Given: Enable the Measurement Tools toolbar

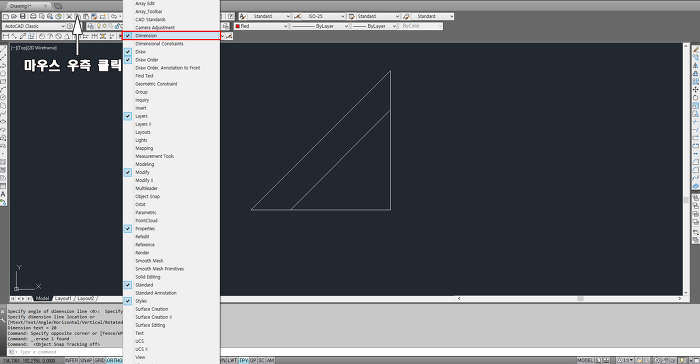Looking at the screenshot, I should pyautogui.click(x=171, y=156).
